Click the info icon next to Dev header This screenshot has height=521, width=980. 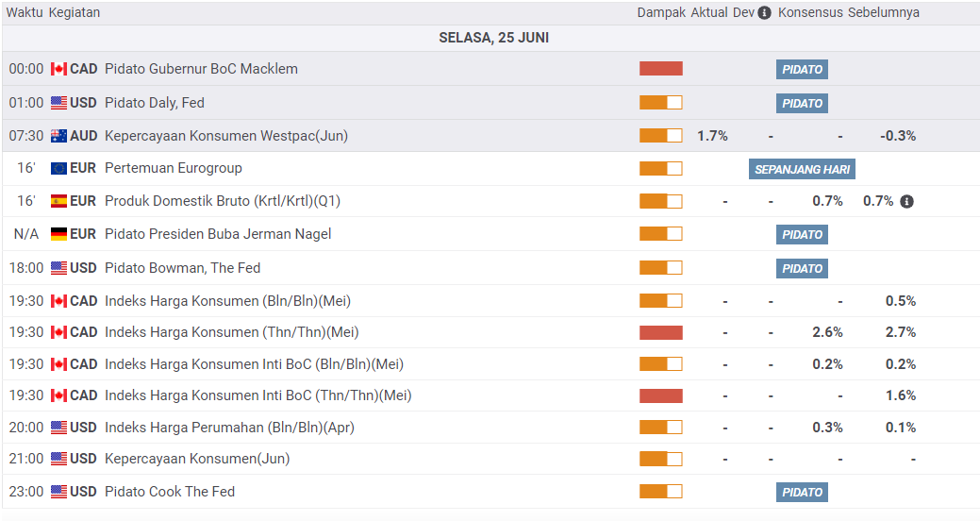tap(764, 13)
